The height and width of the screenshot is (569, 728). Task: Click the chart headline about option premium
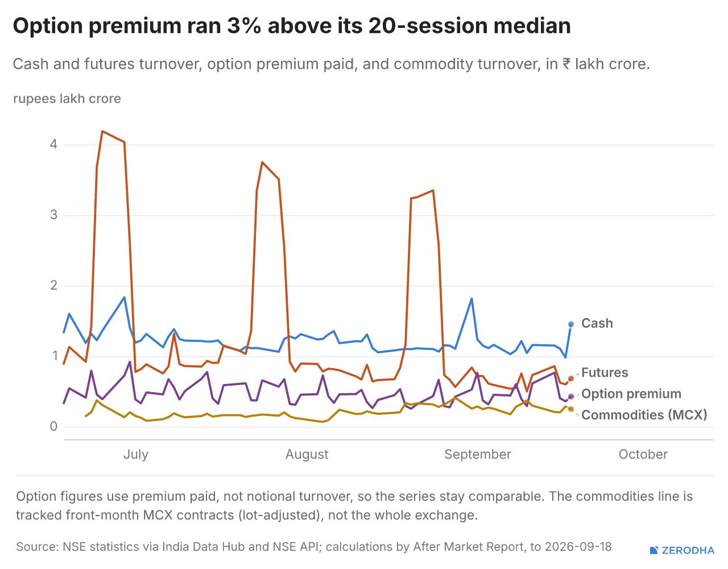[292, 26]
